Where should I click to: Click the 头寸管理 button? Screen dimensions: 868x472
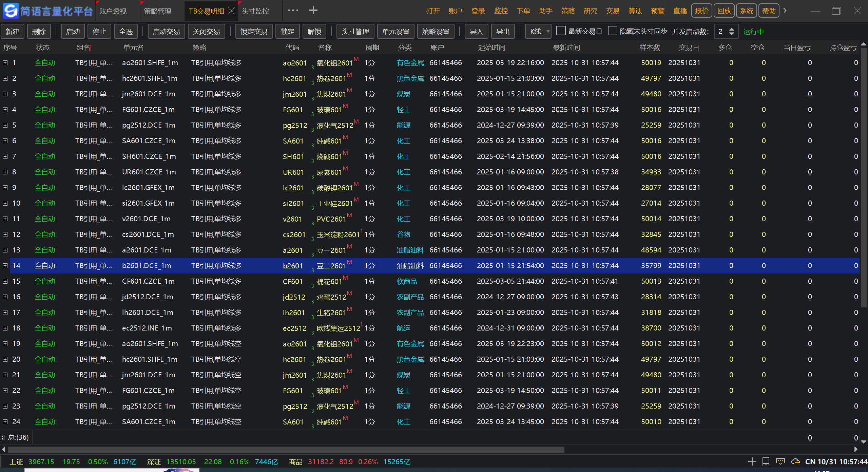click(355, 32)
